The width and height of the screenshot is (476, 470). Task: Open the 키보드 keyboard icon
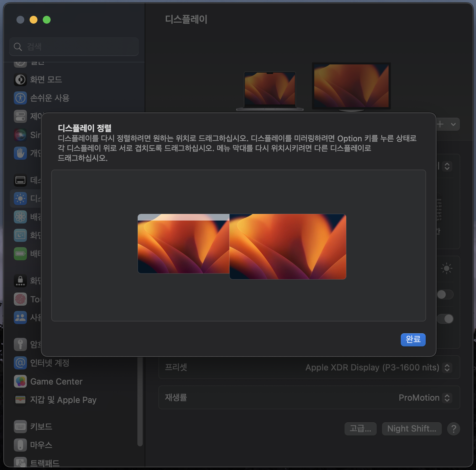[x=20, y=427]
